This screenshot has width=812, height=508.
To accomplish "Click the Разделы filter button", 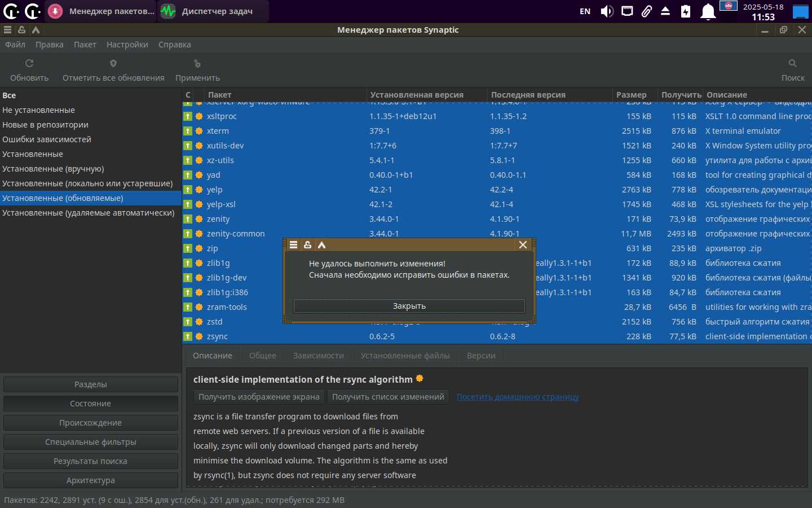I will (x=91, y=384).
